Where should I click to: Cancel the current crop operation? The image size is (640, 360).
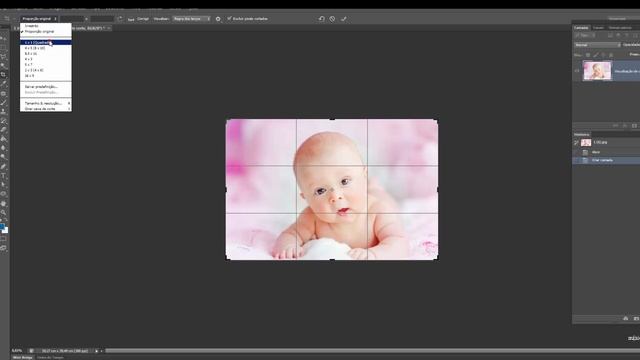point(332,19)
